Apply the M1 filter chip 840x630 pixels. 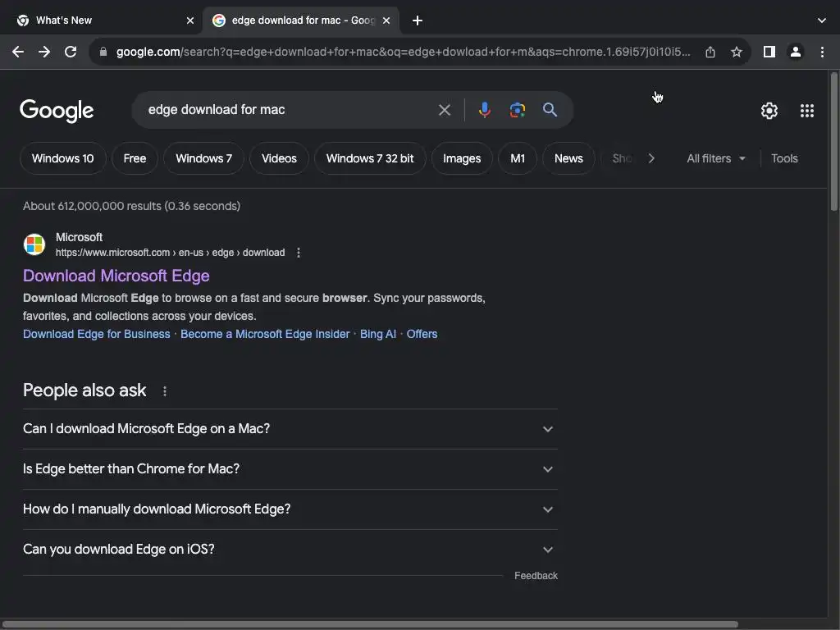coord(518,158)
